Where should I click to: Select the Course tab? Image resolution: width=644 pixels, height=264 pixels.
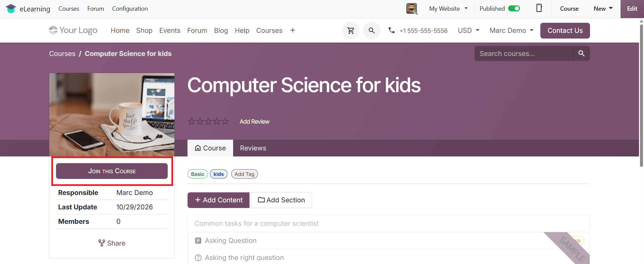210,148
